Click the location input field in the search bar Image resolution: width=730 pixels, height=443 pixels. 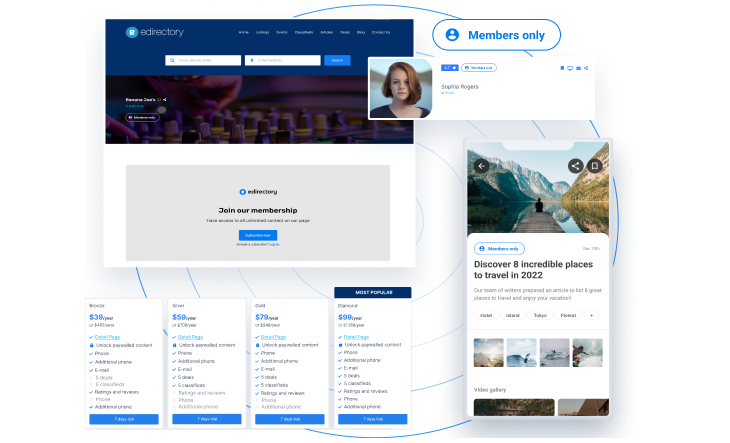click(x=284, y=60)
